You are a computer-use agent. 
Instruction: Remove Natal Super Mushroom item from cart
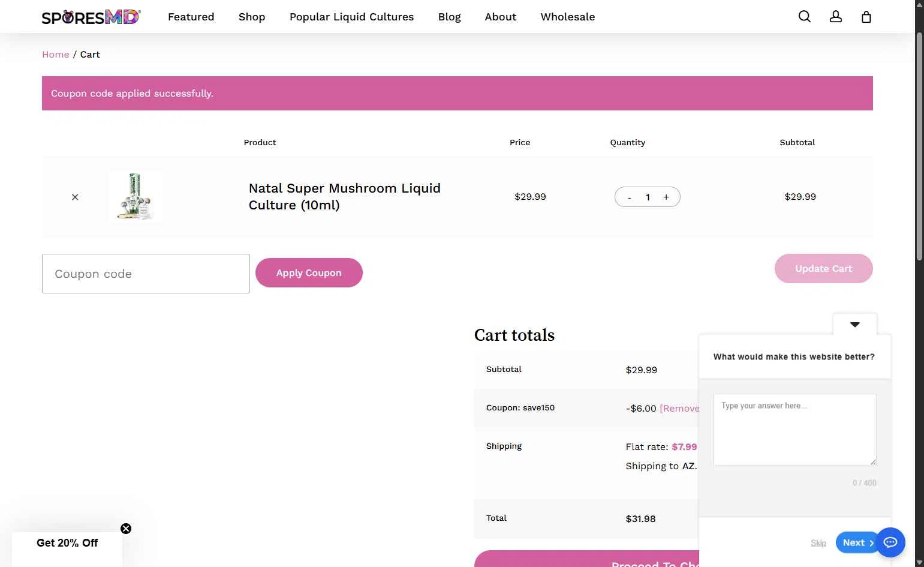[75, 197]
